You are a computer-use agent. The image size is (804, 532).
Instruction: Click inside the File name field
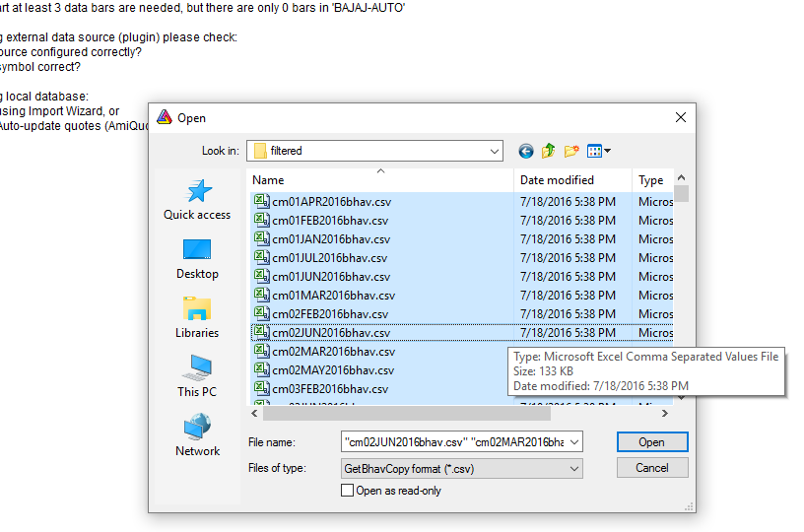pyautogui.click(x=454, y=441)
